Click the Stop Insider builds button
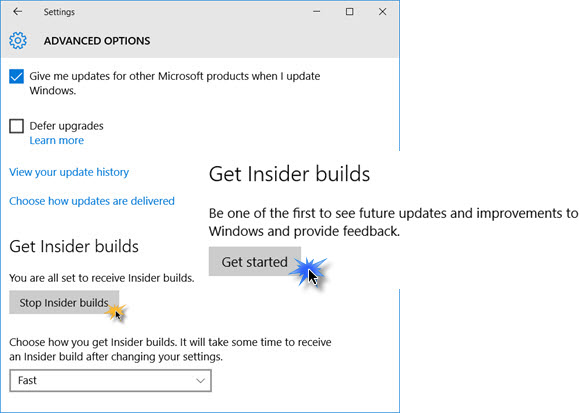The image size is (579, 413). (x=64, y=303)
